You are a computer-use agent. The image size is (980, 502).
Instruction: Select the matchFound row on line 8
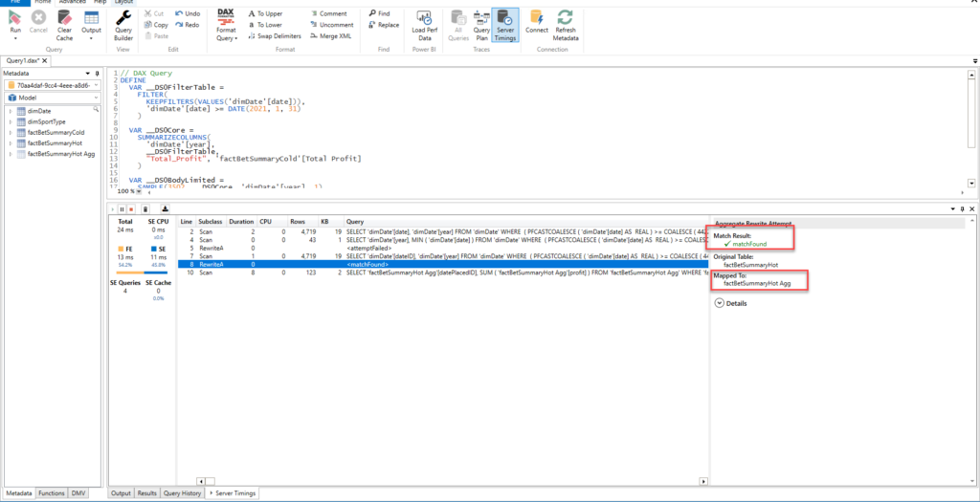(x=442, y=264)
